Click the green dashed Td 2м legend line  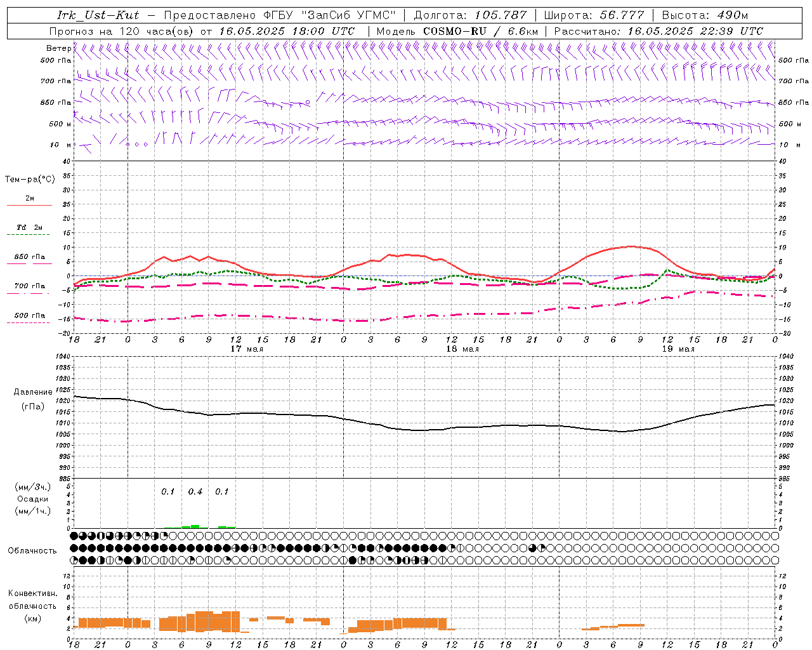coord(28,235)
